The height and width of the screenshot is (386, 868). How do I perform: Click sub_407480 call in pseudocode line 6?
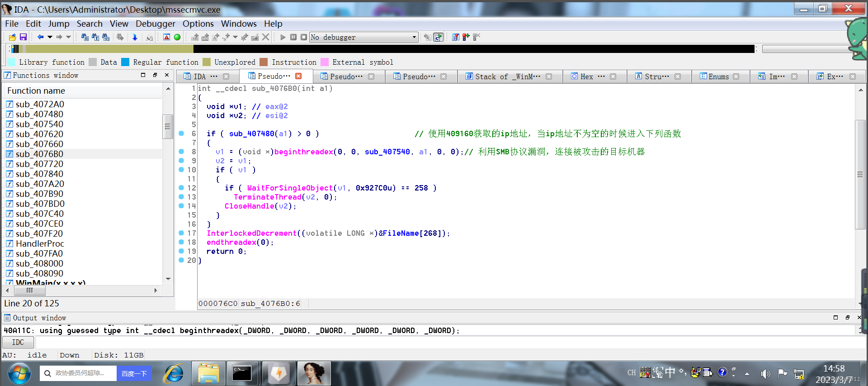pyautogui.click(x=252, y=133)
